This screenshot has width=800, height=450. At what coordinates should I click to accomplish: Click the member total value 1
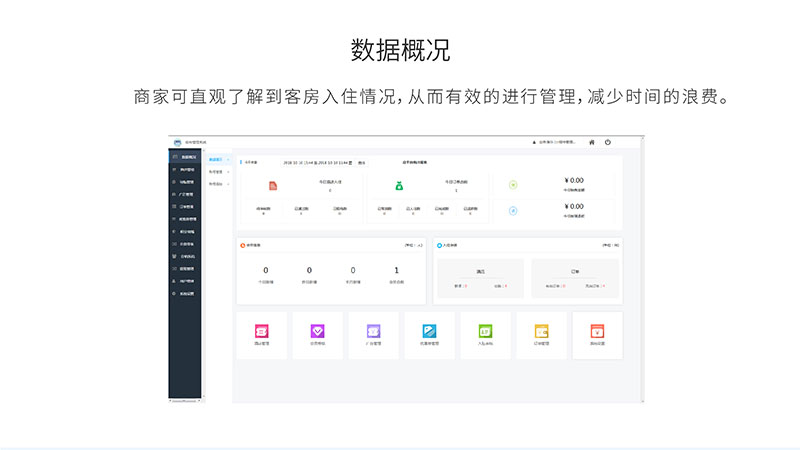(x=396, y=270)
